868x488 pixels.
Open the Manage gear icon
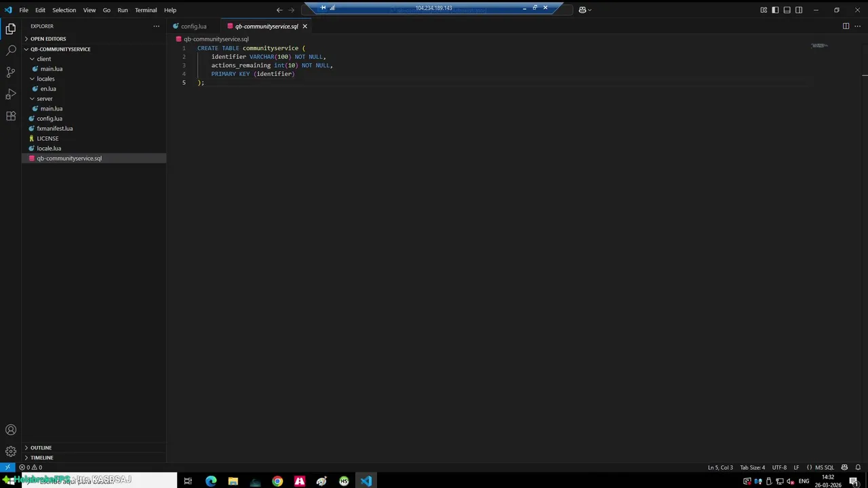(11, 451)
